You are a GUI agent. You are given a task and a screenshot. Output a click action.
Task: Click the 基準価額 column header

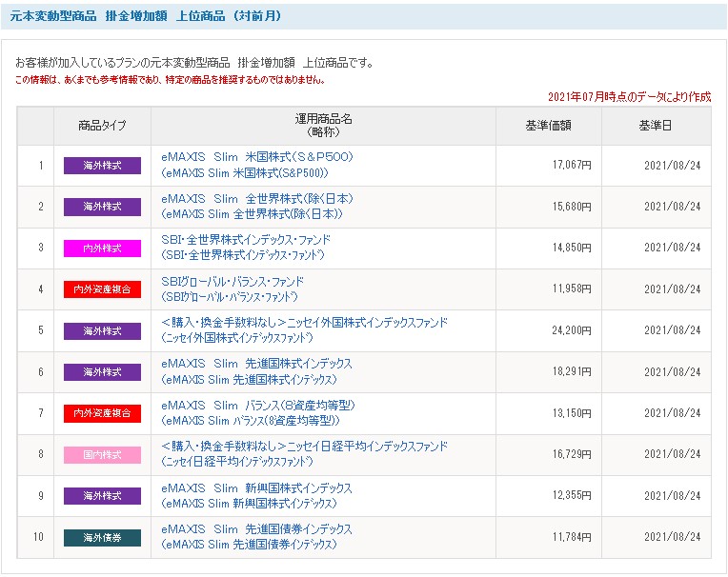click(548, 126)
